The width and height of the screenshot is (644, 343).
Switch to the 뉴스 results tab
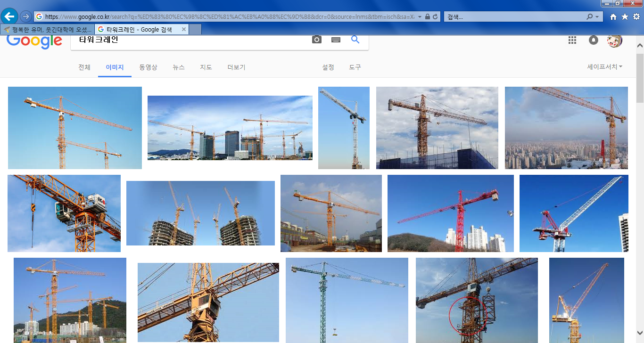pyautogui.click(x=179, y=67)
